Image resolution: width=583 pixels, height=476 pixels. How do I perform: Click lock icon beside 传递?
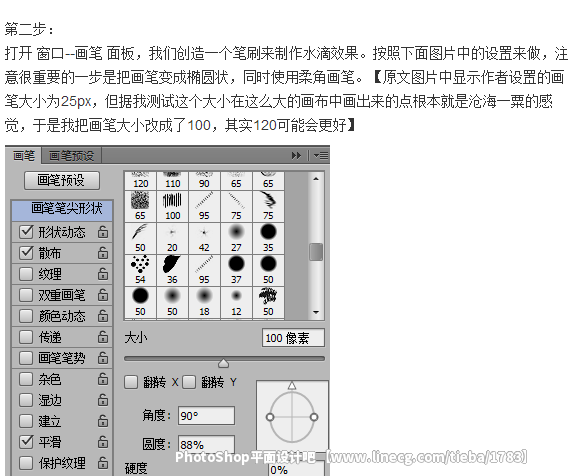[103, 337]
